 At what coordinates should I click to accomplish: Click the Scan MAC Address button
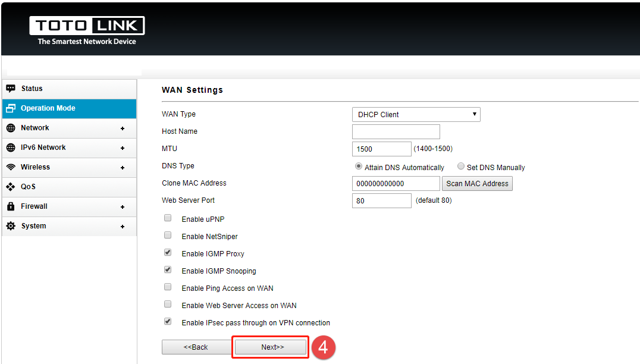pos(477,184)
